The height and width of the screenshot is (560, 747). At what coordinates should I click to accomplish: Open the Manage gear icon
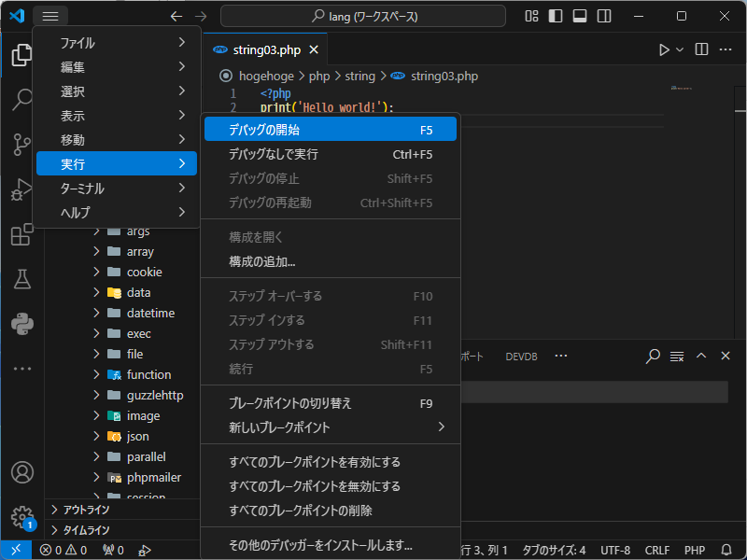pos(21,516)
